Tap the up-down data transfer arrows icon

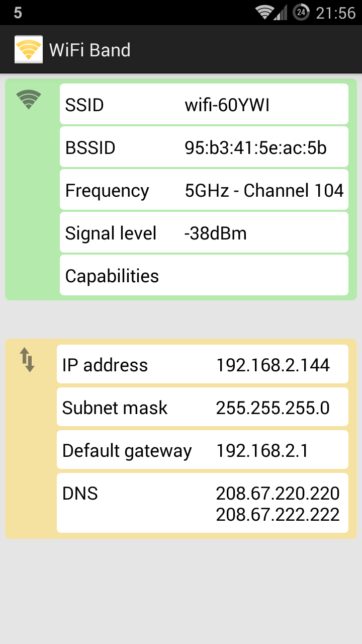27,360
